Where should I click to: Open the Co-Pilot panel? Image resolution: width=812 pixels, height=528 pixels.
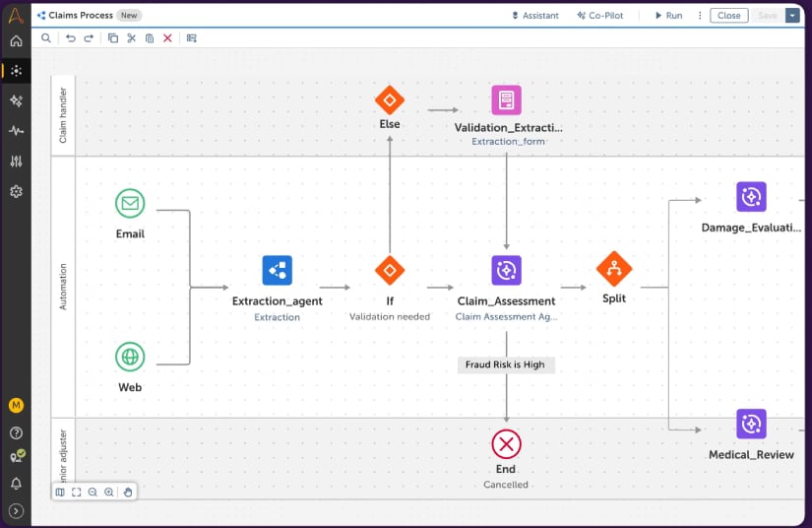pyautogui.click(x=600, y=16)
